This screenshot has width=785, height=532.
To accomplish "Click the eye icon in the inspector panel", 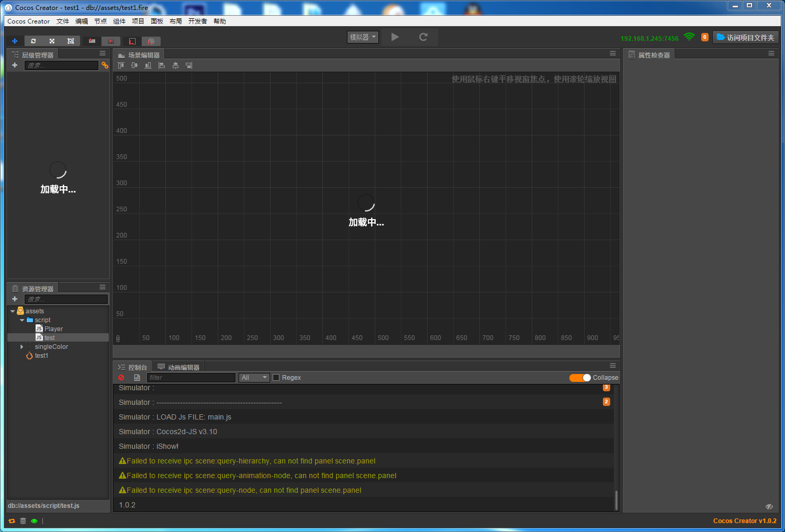I will pyautogui.click(x=769, y=506).
